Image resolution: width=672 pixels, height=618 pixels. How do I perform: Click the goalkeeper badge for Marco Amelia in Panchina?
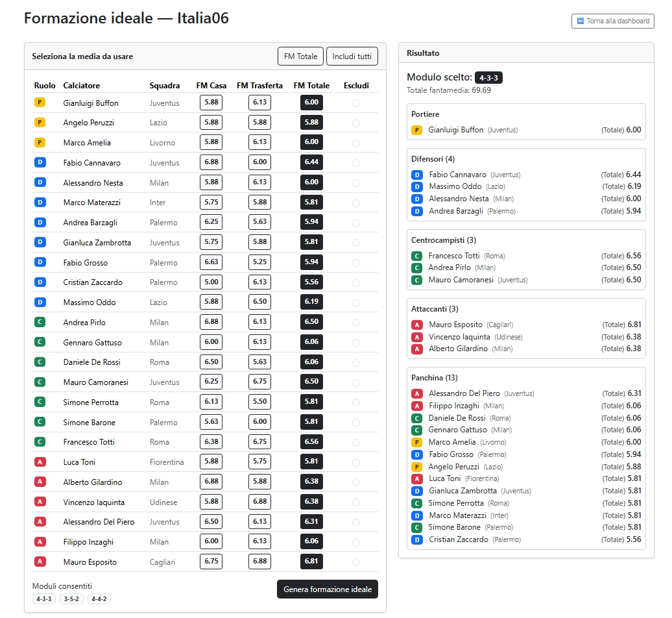point(416,442)
